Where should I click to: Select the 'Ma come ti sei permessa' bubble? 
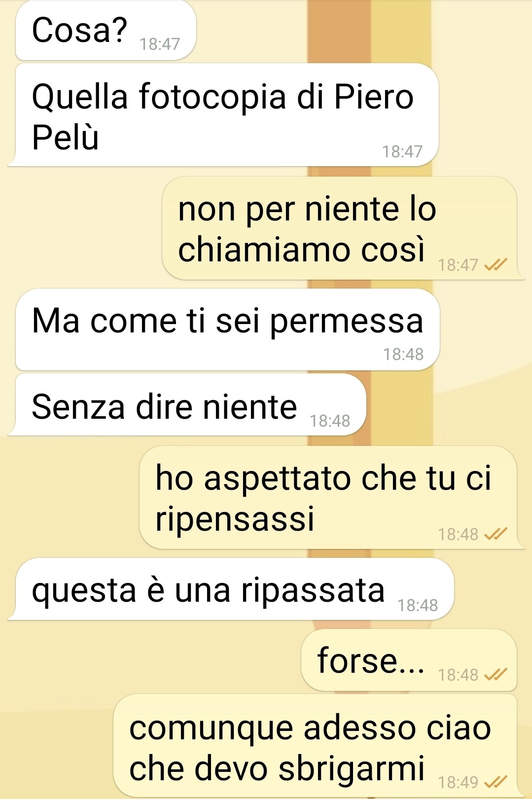point(227,329)
